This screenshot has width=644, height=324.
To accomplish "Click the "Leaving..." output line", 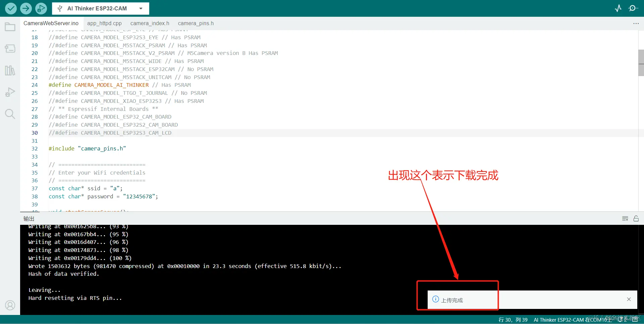I will point(44,290).
